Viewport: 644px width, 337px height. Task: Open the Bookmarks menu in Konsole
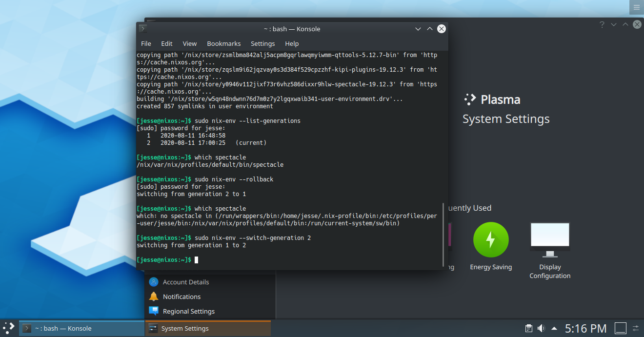tap(224, 43)
